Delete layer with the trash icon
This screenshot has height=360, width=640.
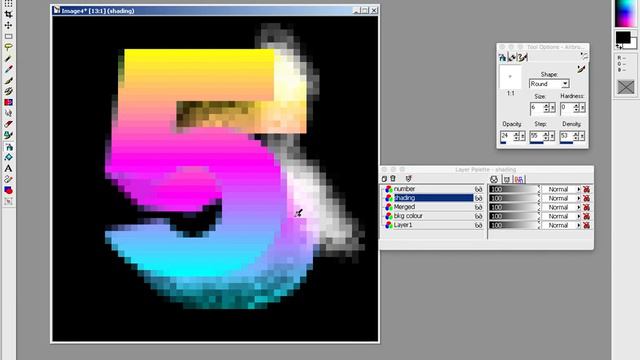(393, 179)
